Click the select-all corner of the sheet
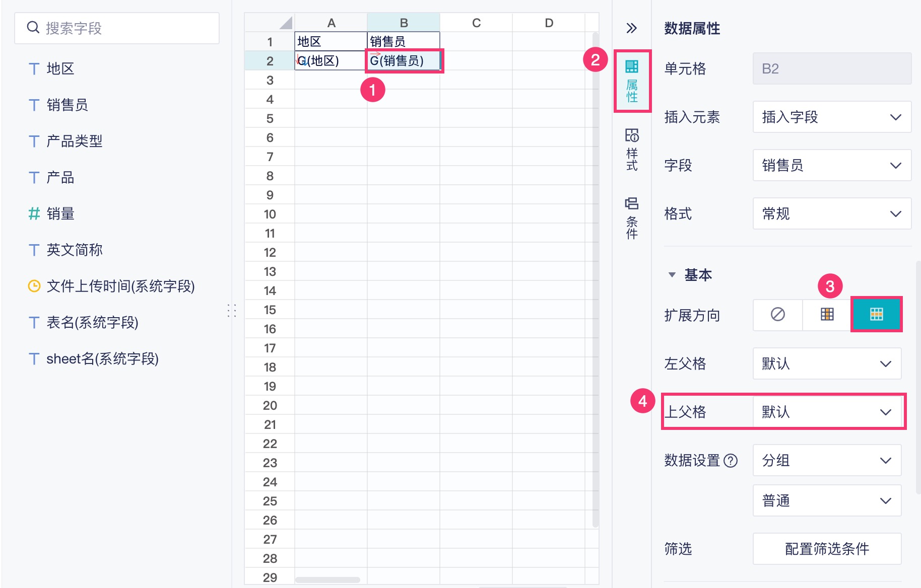 point(285,23)
